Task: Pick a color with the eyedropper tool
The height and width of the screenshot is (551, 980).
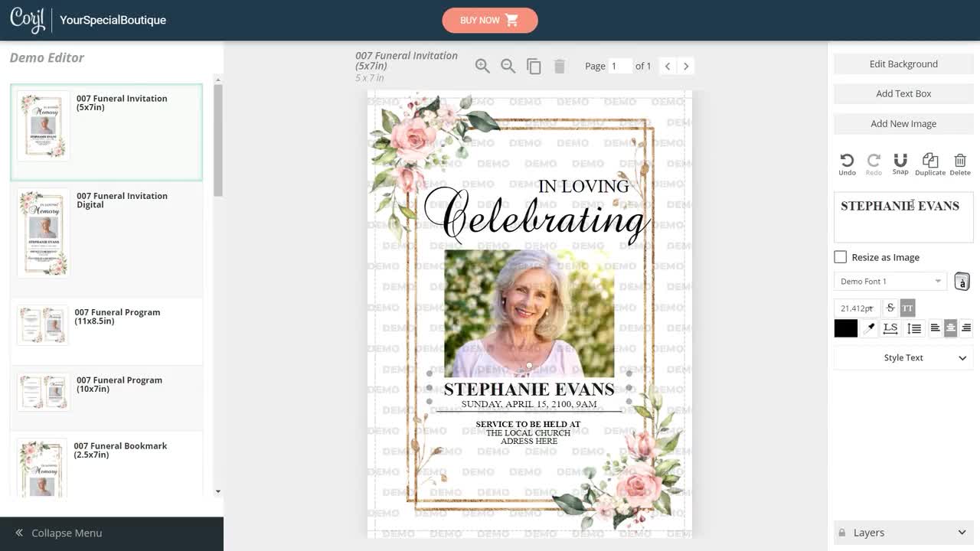Action: 869,328
